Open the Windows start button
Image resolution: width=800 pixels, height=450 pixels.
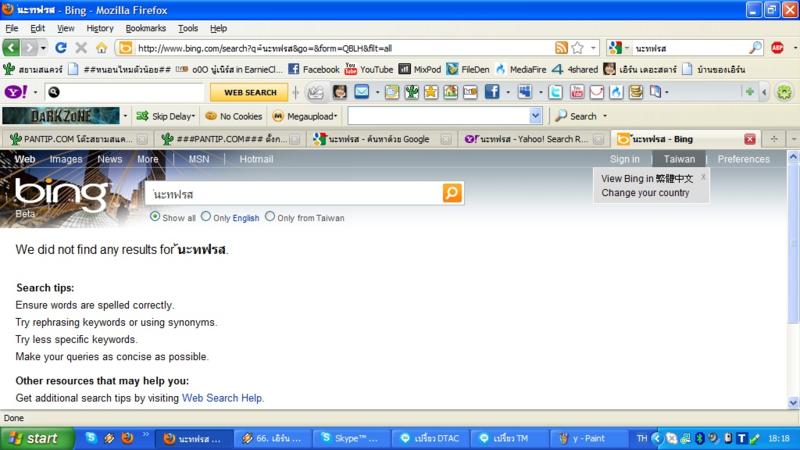click(x=37, y=438)
